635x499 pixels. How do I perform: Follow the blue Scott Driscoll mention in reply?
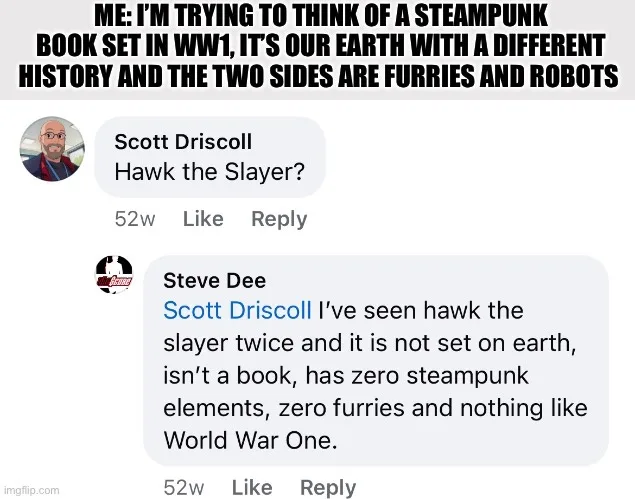click(237, 311)
